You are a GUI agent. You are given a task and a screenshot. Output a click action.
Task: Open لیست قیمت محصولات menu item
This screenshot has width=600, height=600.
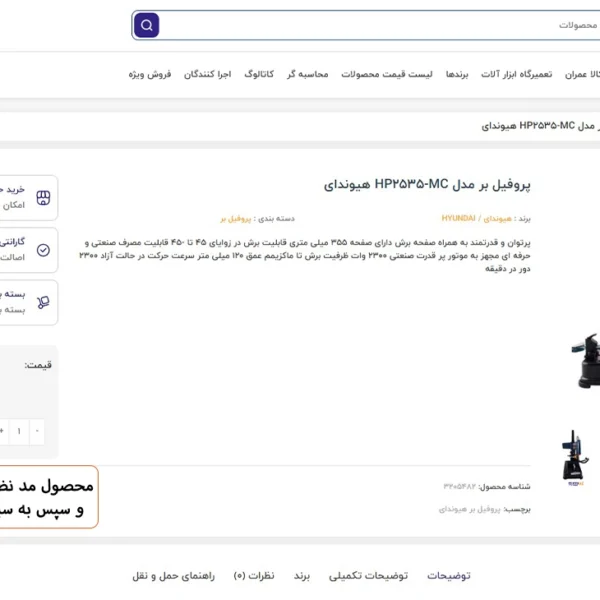tap(387, 74)
